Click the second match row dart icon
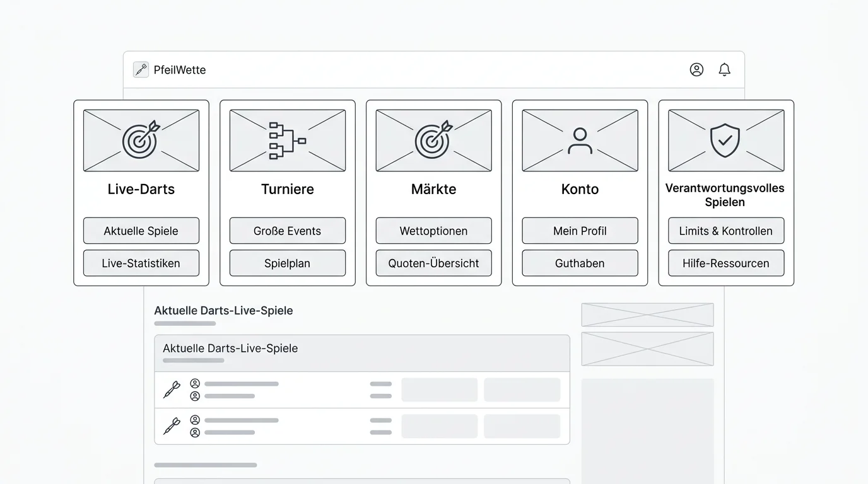This screenshot has height=484, width=868. [x=172, y=426]
